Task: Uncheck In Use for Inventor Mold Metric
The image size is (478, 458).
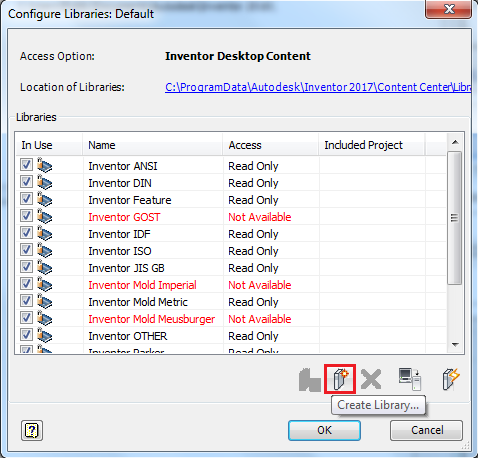Action: coord(26,300)
